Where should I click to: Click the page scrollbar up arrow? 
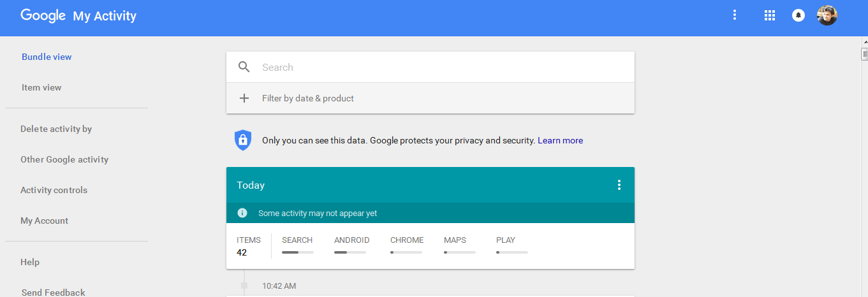pos(865,42)
